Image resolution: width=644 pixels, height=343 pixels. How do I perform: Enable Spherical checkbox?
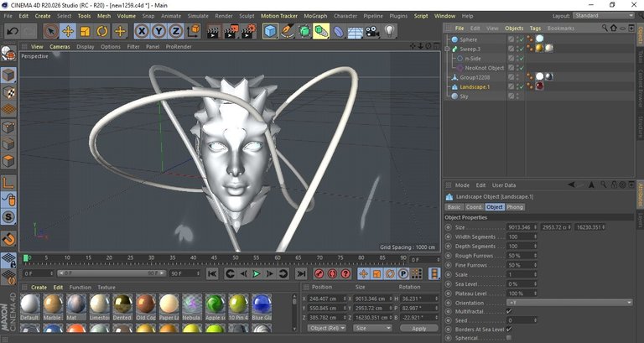click(x=509, y=338)
